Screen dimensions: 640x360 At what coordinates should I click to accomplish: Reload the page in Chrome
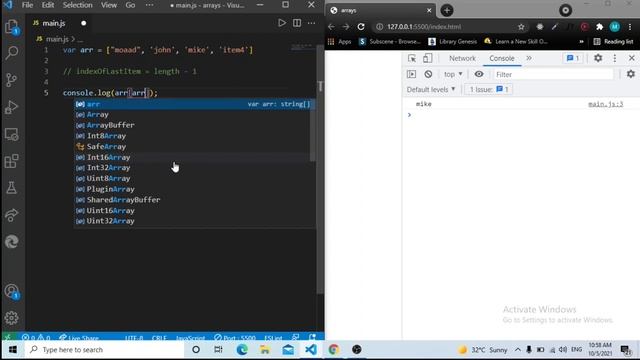[x=361, y=27]
